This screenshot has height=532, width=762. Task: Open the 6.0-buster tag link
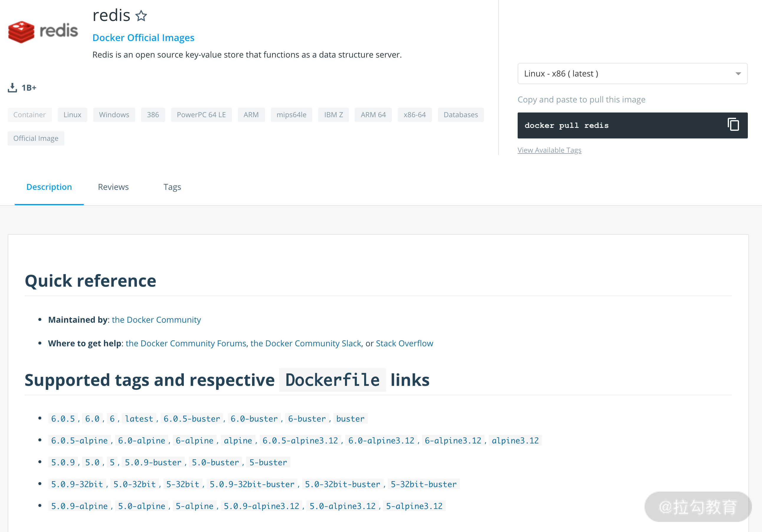coord(254,418)
